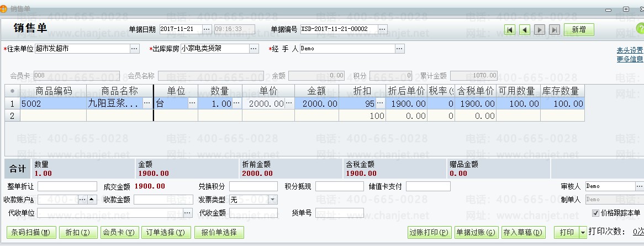Expand the 发票类型 dropdown

tap(272, 200)
